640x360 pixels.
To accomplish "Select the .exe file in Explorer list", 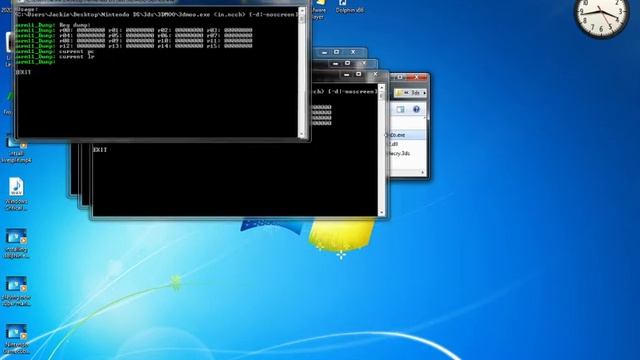I will pyautogui.click(x=396, y=135).
